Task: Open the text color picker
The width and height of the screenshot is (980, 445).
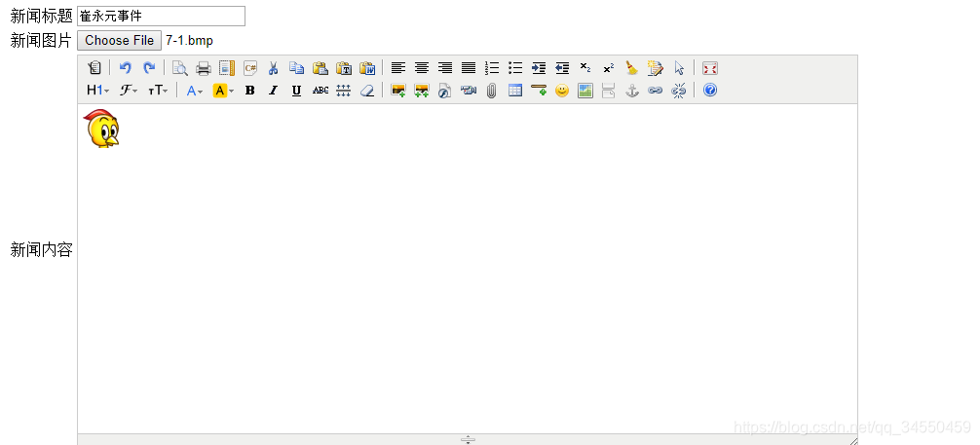Action: click(195, 91)
